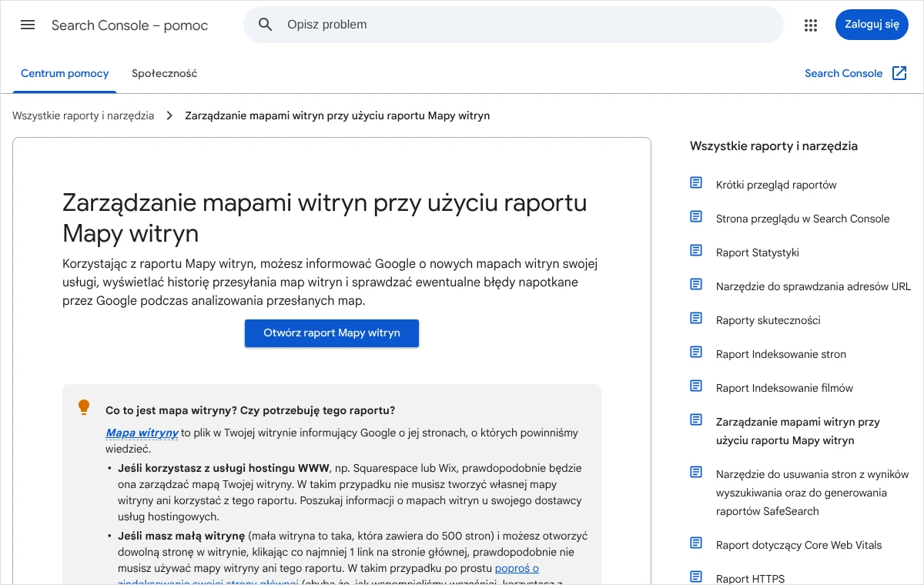Open Krótki przegląd raportów article

(776, 185)
